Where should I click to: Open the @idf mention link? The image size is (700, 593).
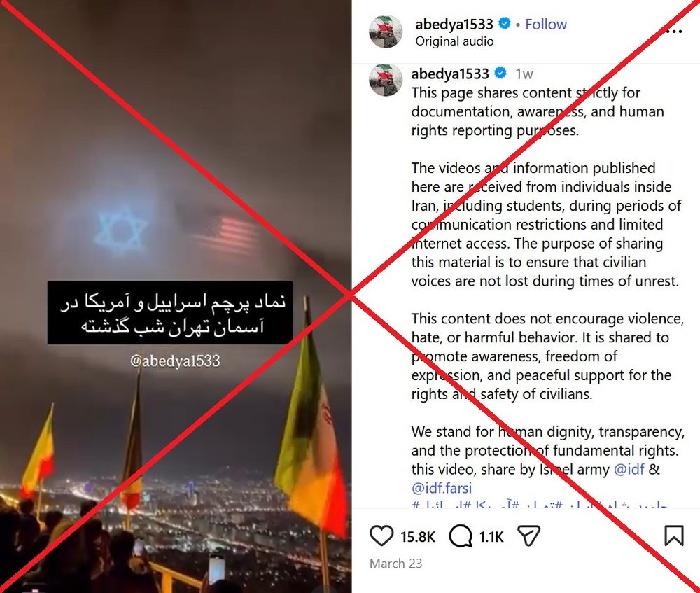[x=629, y=469]
